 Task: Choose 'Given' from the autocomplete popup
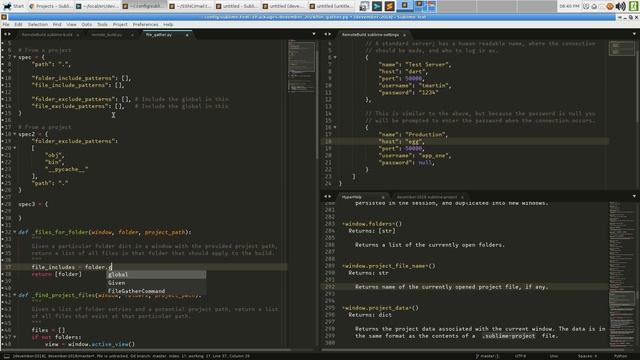click(x=156, y=283)
